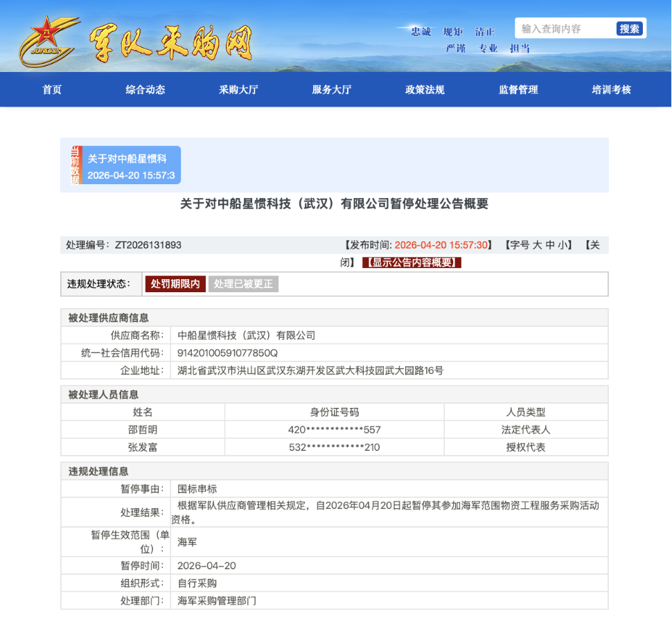
Task: Set font size to 大
Action: click(x=537, y=245)
